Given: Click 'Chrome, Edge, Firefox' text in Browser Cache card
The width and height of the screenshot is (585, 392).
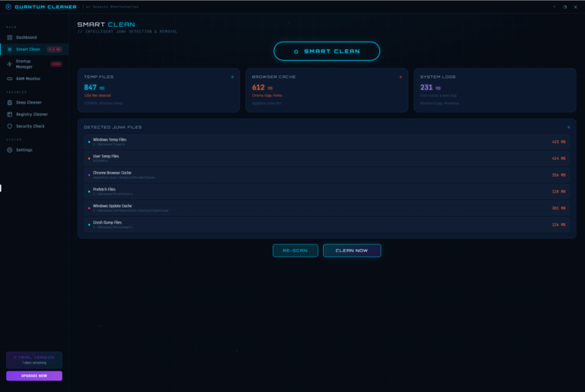Looking at the screenshot, I should coord(267,95).
